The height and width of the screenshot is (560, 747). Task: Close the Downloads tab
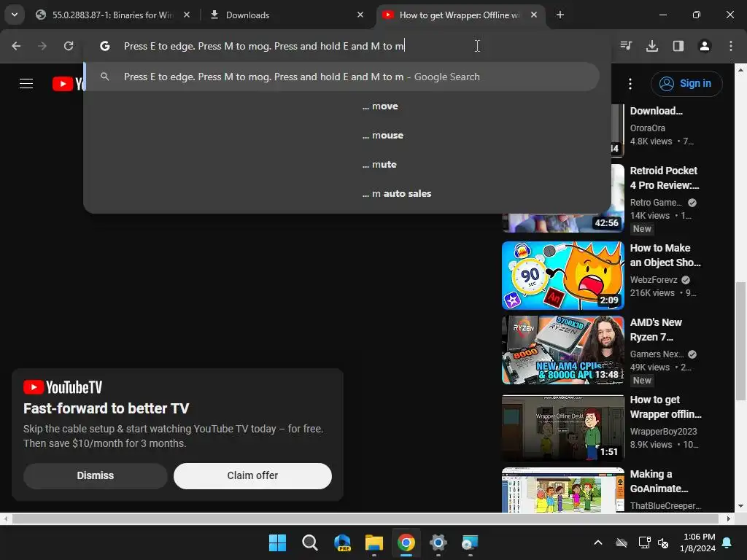pyautogui.click(x=360, y=15)
